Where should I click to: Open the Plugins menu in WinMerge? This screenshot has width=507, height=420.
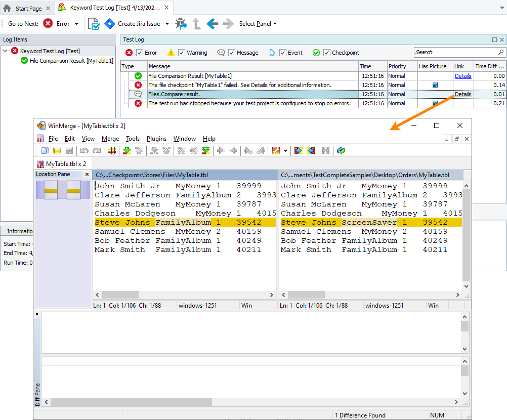(x=156, y=139)
